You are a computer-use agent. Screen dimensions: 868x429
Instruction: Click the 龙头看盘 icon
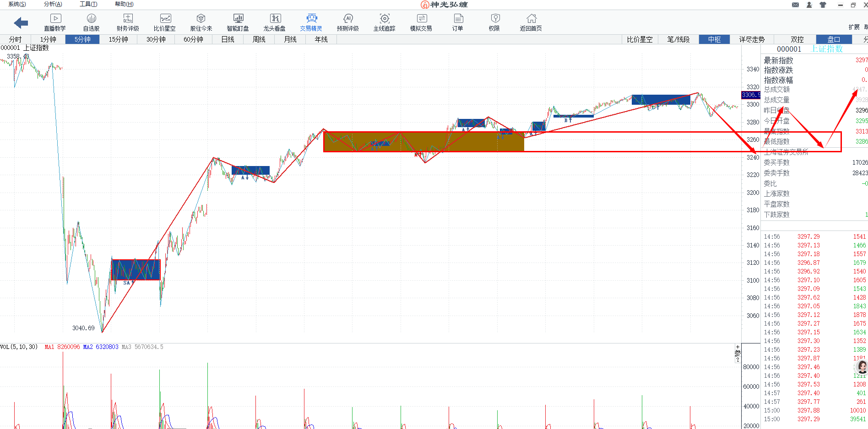[275, 22]
